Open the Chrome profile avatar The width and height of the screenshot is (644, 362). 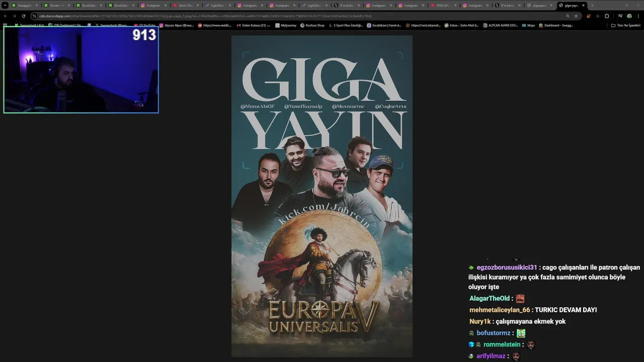[629, 16]
